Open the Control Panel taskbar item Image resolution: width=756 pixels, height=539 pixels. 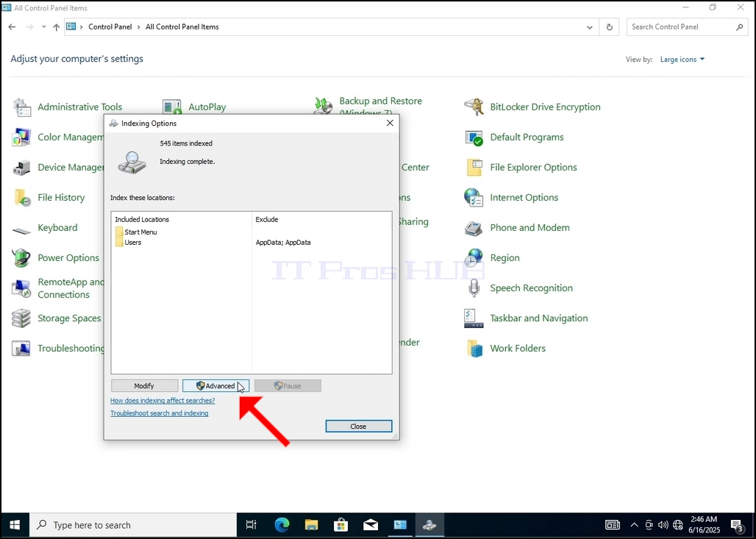(400, 525)
